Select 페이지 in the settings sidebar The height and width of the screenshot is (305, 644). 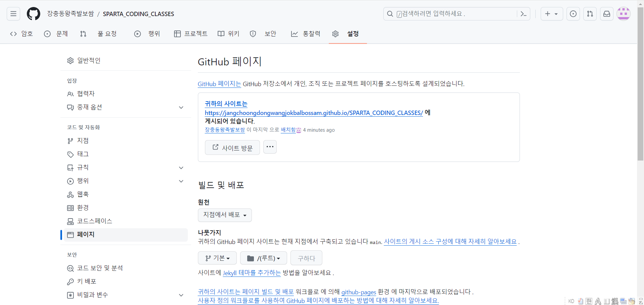(126, 235)
